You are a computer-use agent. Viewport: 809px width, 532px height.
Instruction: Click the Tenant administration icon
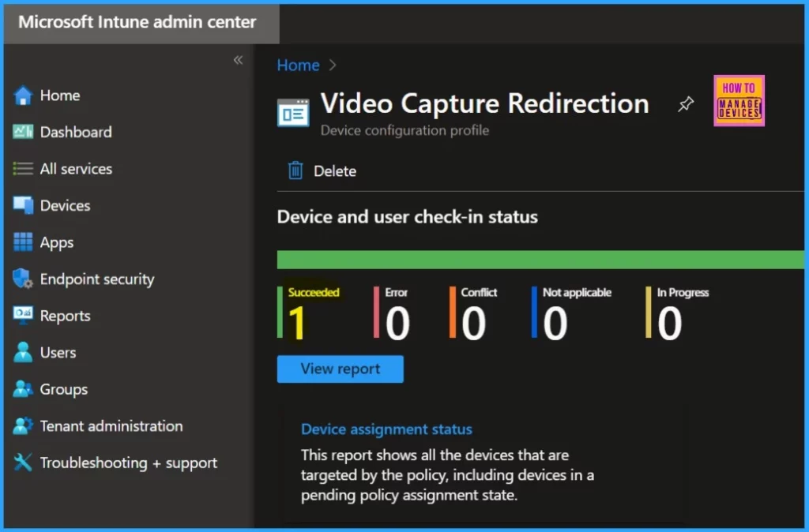[x=23, y=425]
